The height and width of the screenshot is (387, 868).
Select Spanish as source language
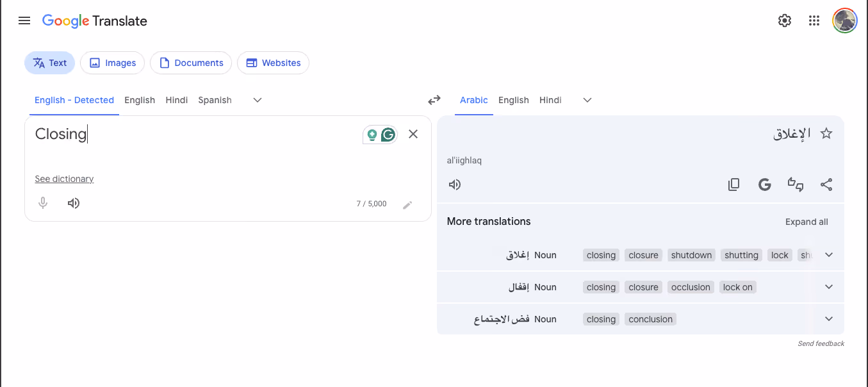pyautogui.click(x=215, y=100)
